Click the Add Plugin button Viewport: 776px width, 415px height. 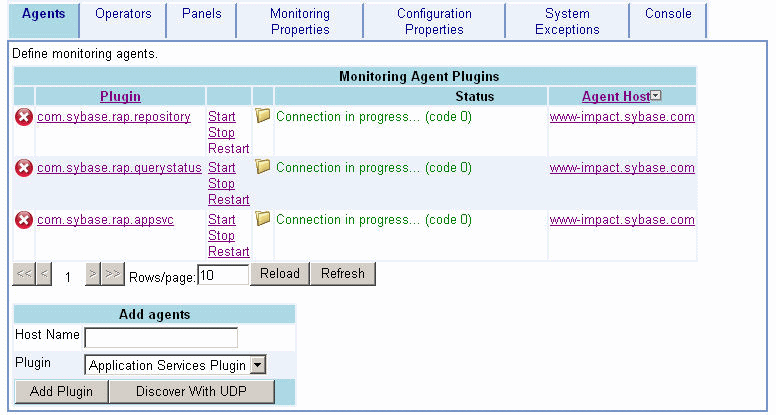[x=61, y=392]
